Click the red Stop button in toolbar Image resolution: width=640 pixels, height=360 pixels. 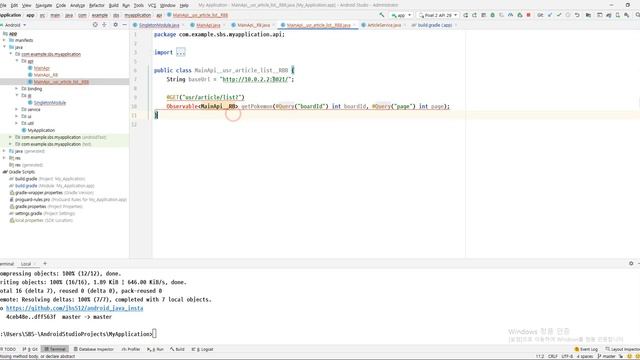point(529,15)
